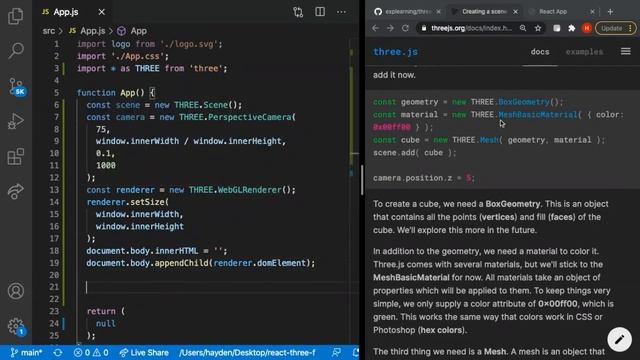Open the Live Share activity bar icon
This screenshot has height=360, width=640.
[16, 191]
